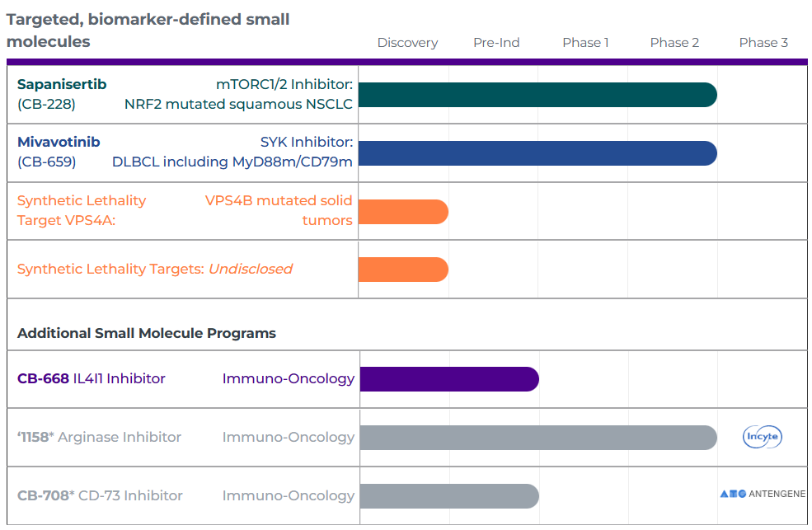Open the Sapanisertib program name
Viewport: 812px width, 530px height.
62,84
